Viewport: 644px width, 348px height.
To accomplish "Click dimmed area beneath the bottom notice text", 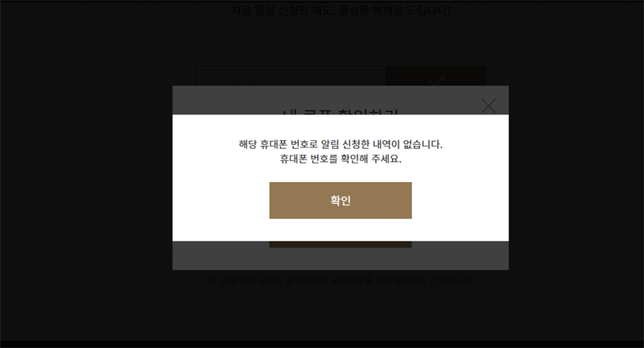I will coord(341,313).
